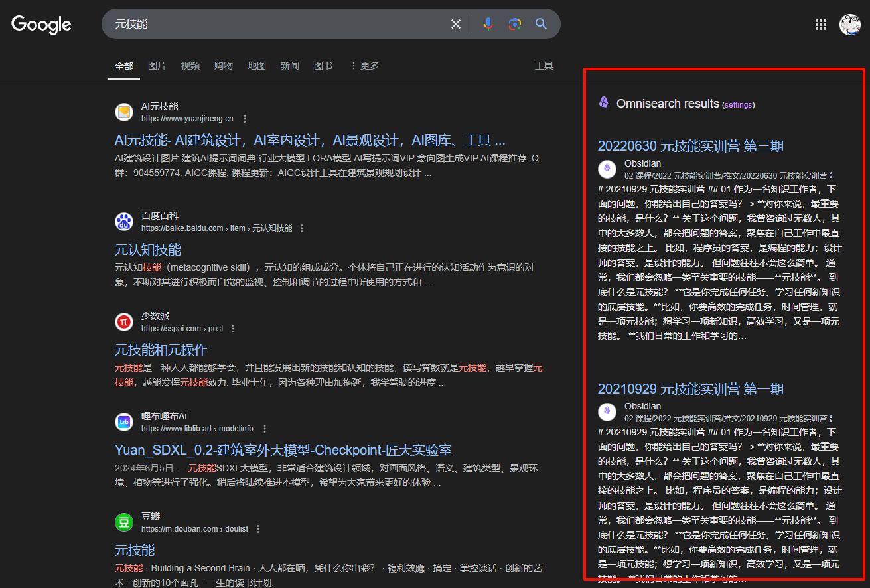Image resolution: width=870 pixels, height=588 pixels.
Task: Click the Omnisearch results heading
Action: tap(668, 104)
